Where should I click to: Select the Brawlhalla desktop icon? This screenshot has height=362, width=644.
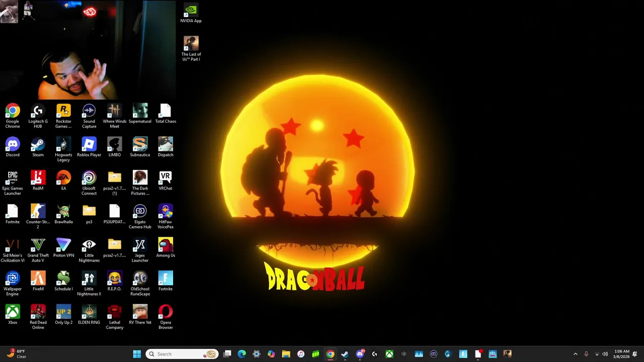point(63,214)
